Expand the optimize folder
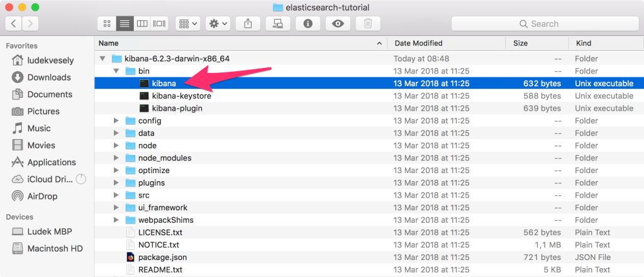This screenshot has width=644, height=277. point(116,170)
